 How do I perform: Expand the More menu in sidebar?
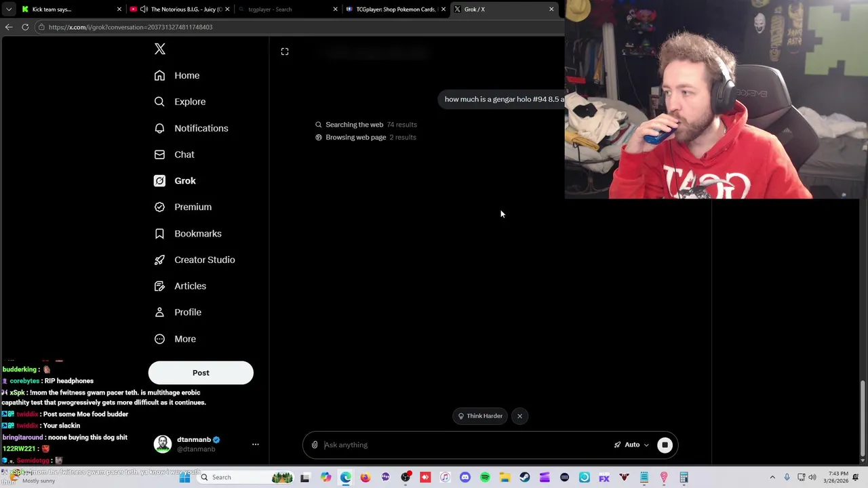pyautogui.click(x=175, y=339)
